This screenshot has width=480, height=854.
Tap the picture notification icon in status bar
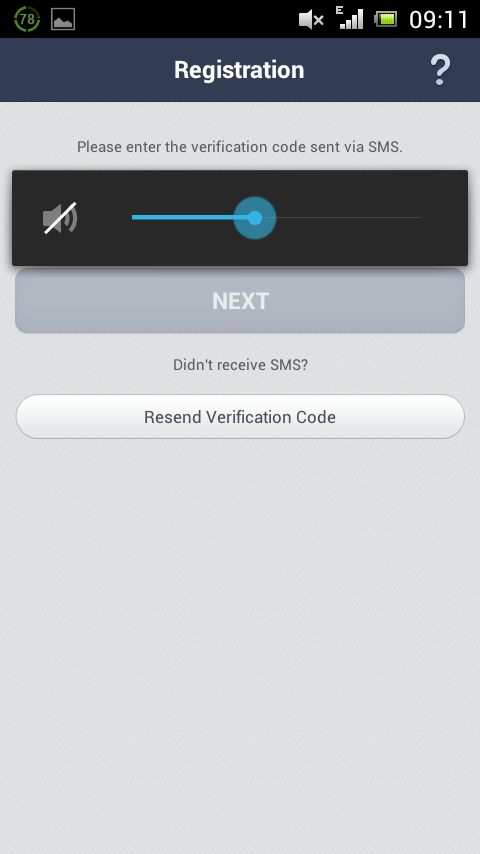point(63,20)
